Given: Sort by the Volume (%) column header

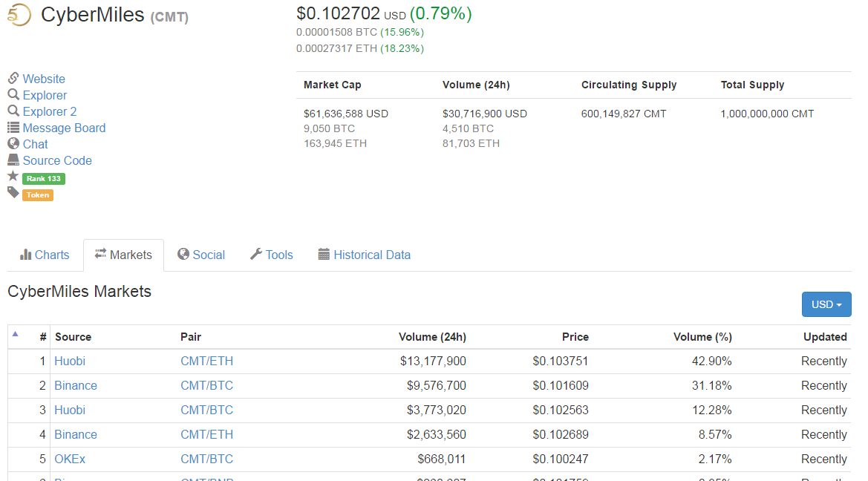Looking at the screenshot, I should click(702, 337).
